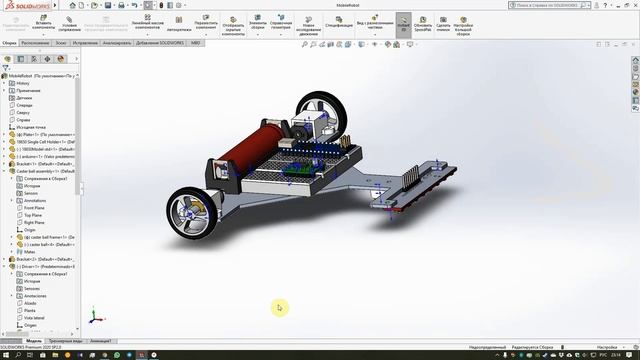The height and width of the screenshot is (360, 640).
Task: Open Windows Start menu
Action: coord(6,355)
